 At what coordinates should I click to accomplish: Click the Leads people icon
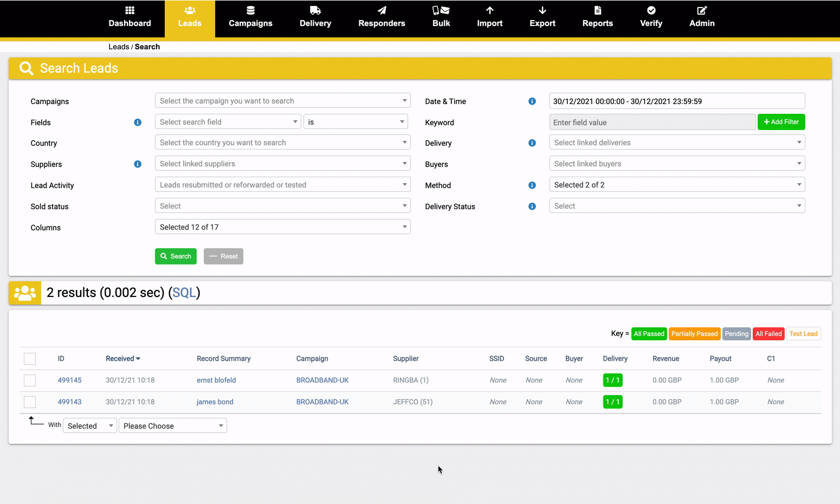[x=190, y=10]
